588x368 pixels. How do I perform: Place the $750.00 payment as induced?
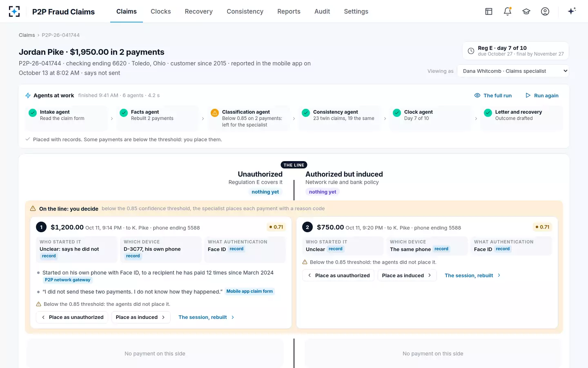407,276
